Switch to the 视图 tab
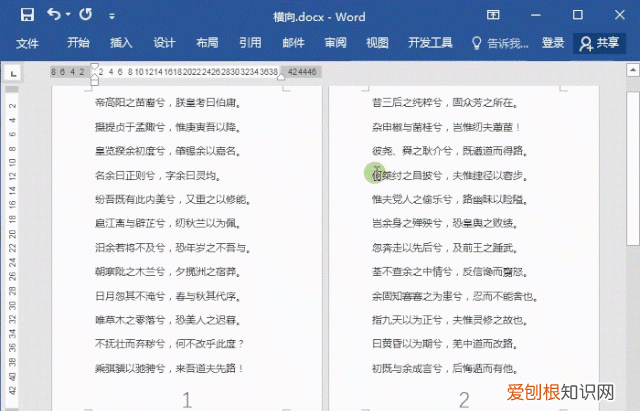This screenshot has height=411, width=640. (377, 43)
